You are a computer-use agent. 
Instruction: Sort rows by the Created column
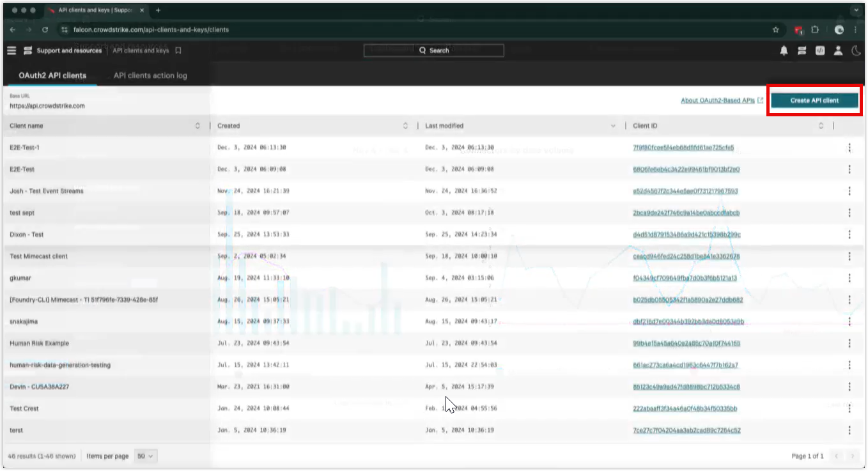405,125
